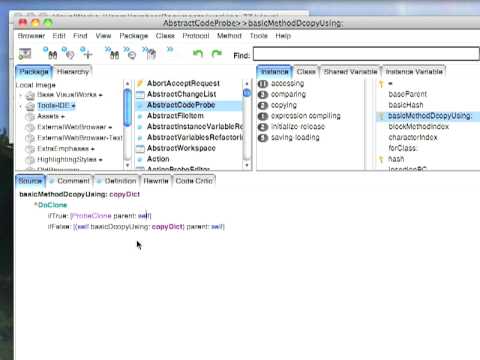Select the blockMethodIndex method
Screen dimensions: 480x360
[419, 127]
